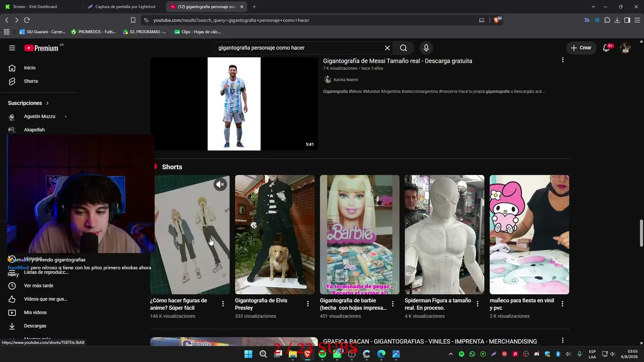This screenshot has width=644, height=362.
Task: Clear the YouTube search box text
Action: pos(387,48)
